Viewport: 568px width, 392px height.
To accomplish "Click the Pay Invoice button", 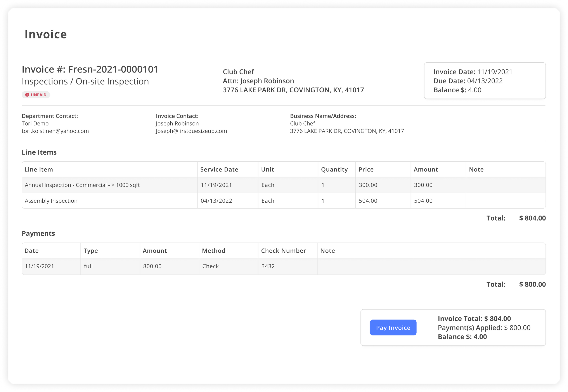I will [x=393, y=327].
